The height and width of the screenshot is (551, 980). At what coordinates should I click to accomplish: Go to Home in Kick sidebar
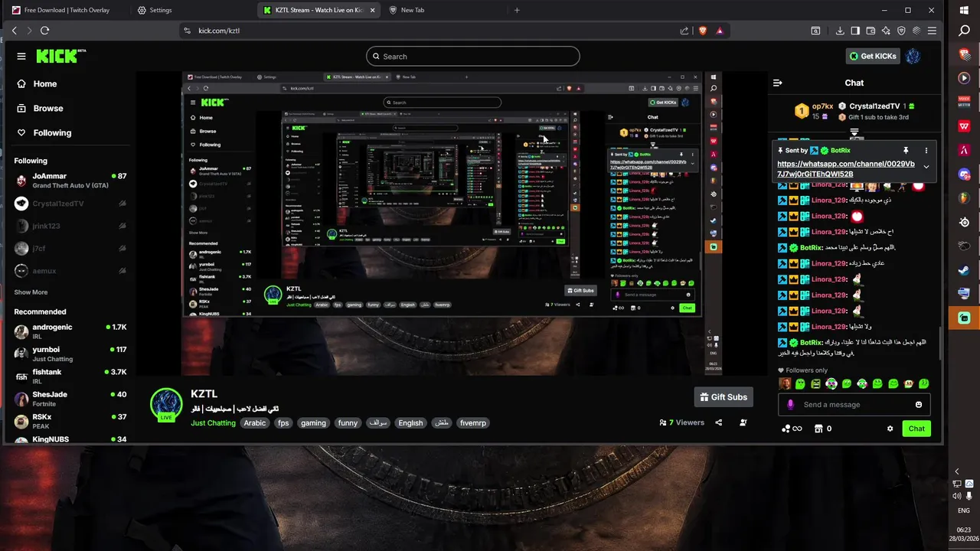pos(37,83)
